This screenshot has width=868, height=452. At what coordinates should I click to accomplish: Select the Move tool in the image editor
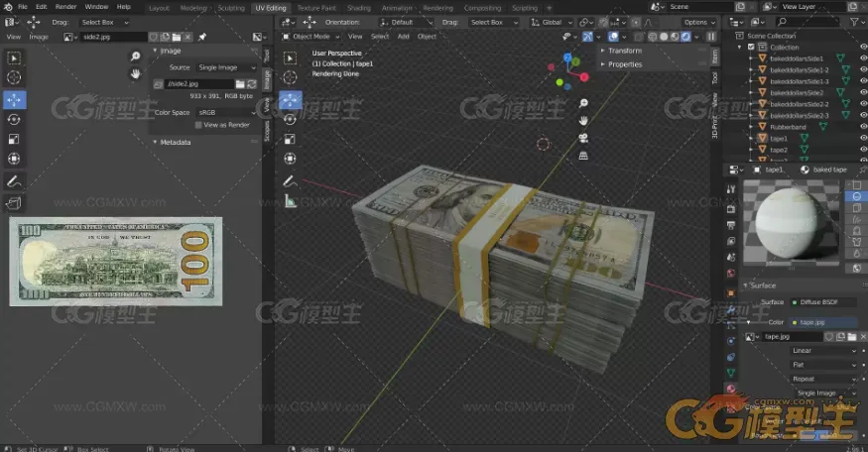tap(15, 100)
